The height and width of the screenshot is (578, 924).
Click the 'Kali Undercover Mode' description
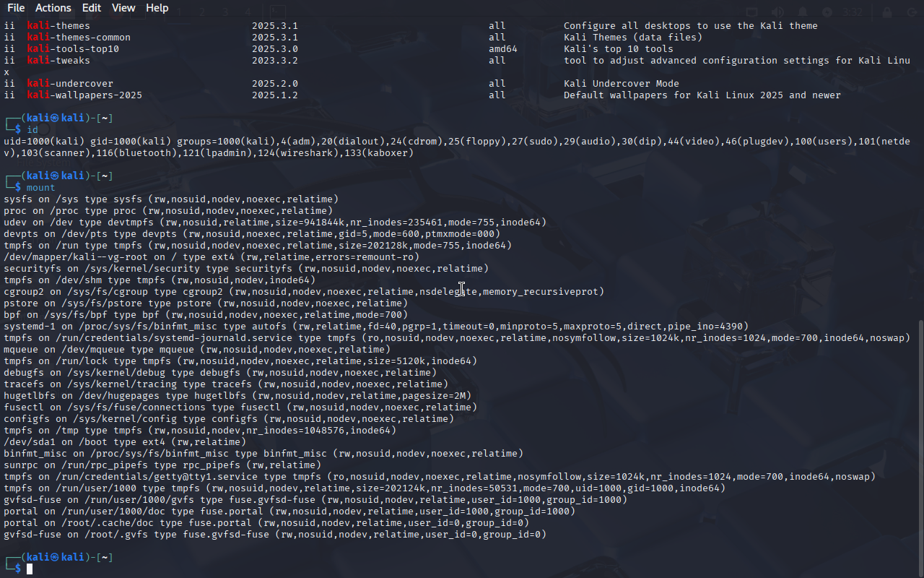click(622, 84)
